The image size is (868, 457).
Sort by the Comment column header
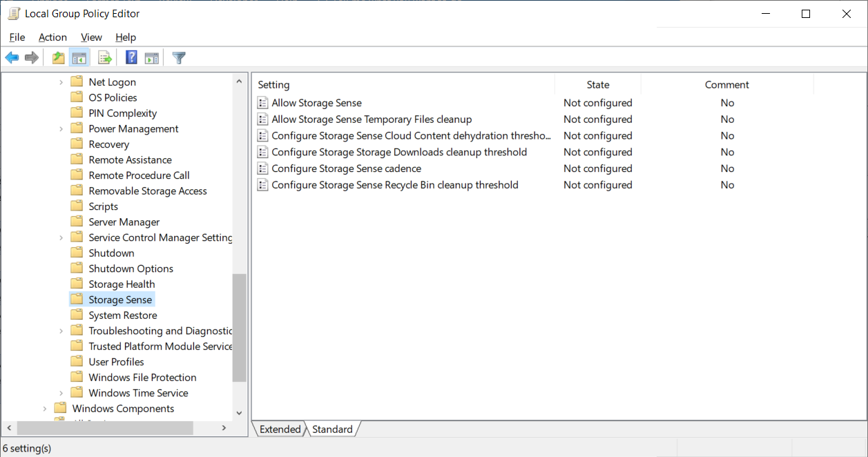pyautogui.click(x=727, y=84)
